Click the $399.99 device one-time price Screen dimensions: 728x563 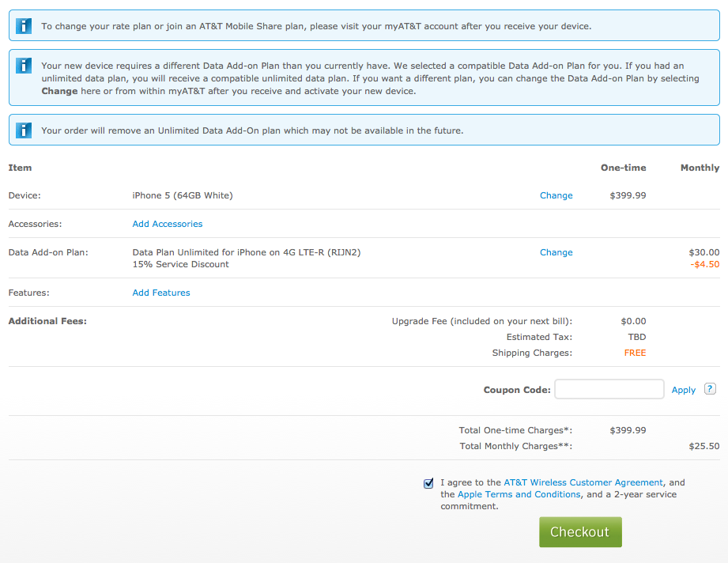tap(628, 195)
